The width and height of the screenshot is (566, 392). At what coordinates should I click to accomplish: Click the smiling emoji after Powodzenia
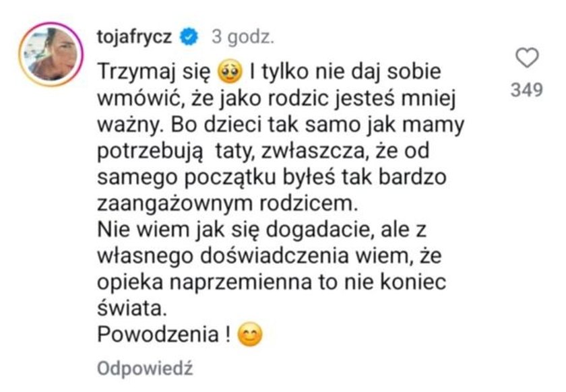click(250, 334)
